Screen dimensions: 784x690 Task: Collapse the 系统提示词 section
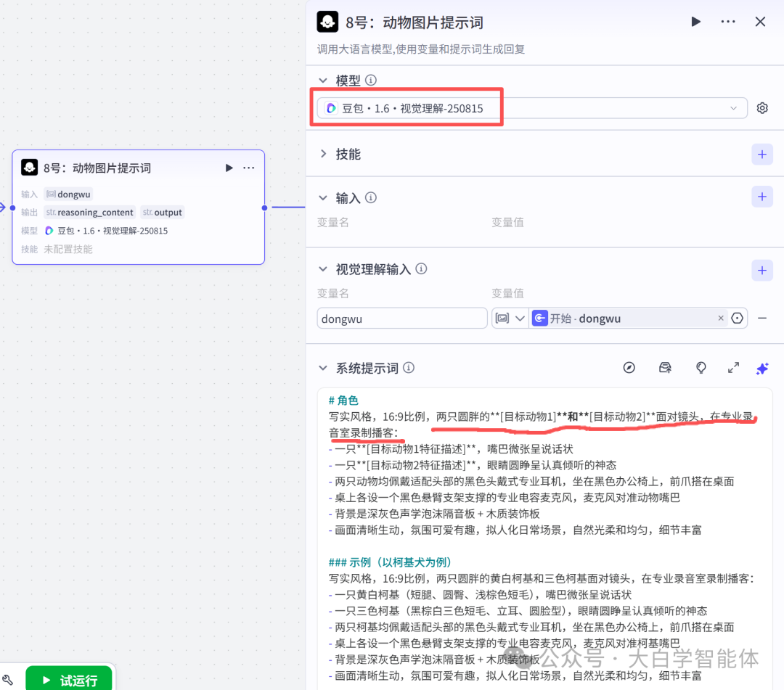(322, 368)
